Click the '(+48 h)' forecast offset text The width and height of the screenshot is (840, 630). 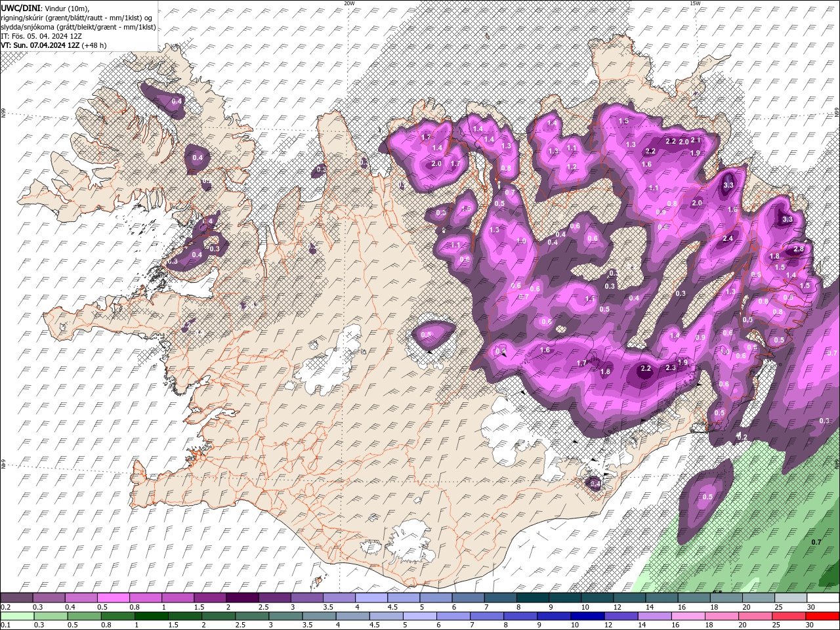point(94,45)
